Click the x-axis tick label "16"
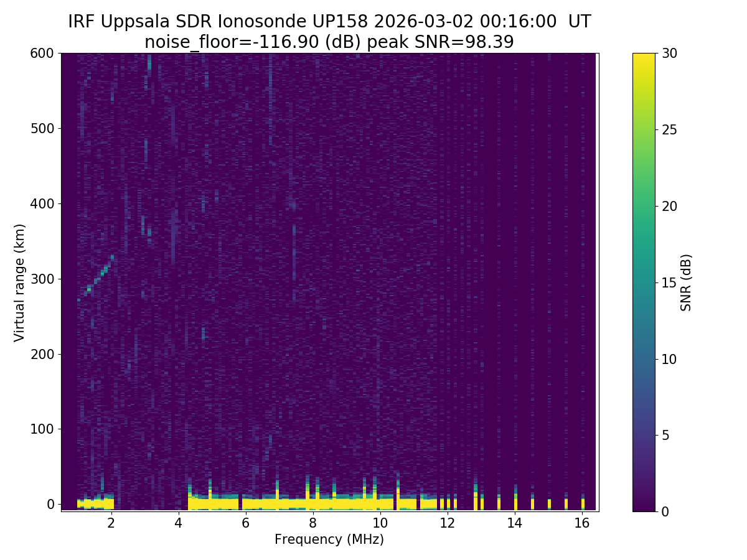The height and width of the screenshot is (560, 747). [581, 523]
